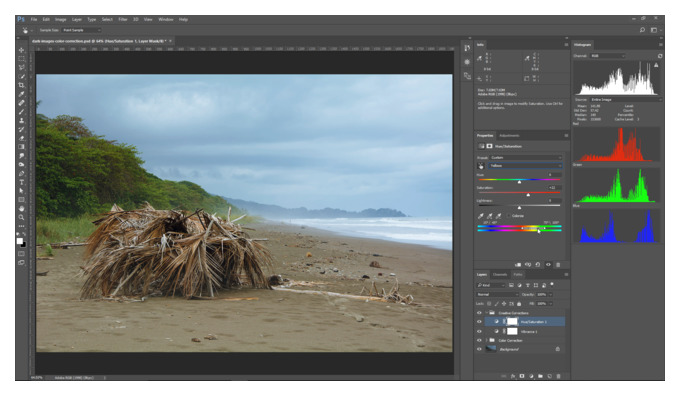
Task: Select the Move tool
Action: coord(21,50)
